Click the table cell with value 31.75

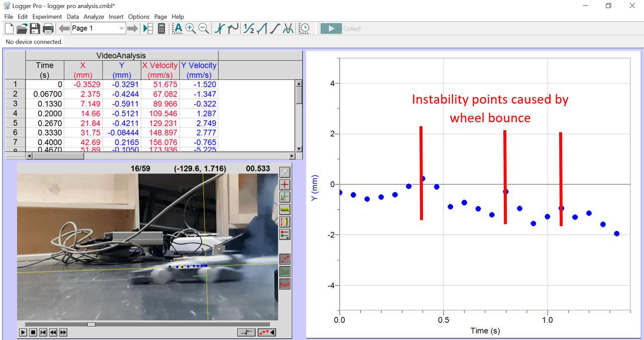[x=83, y=133]
